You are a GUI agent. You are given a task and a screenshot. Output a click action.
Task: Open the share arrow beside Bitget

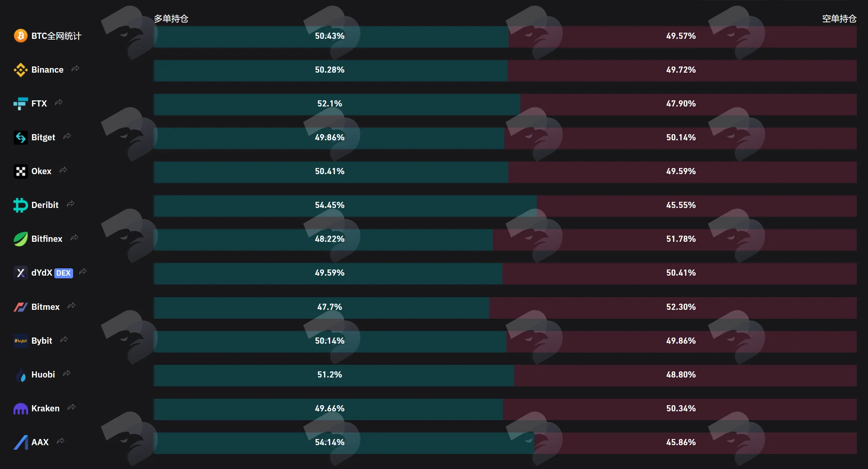point(67,136)
